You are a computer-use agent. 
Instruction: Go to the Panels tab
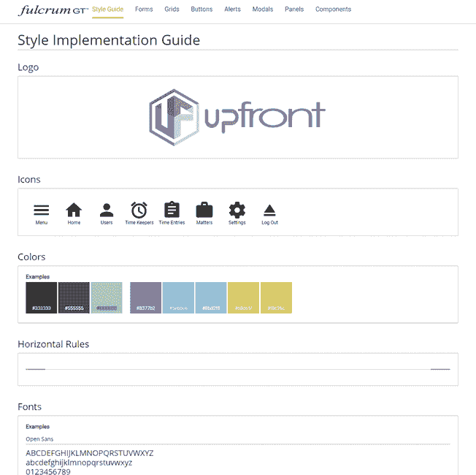294,9
